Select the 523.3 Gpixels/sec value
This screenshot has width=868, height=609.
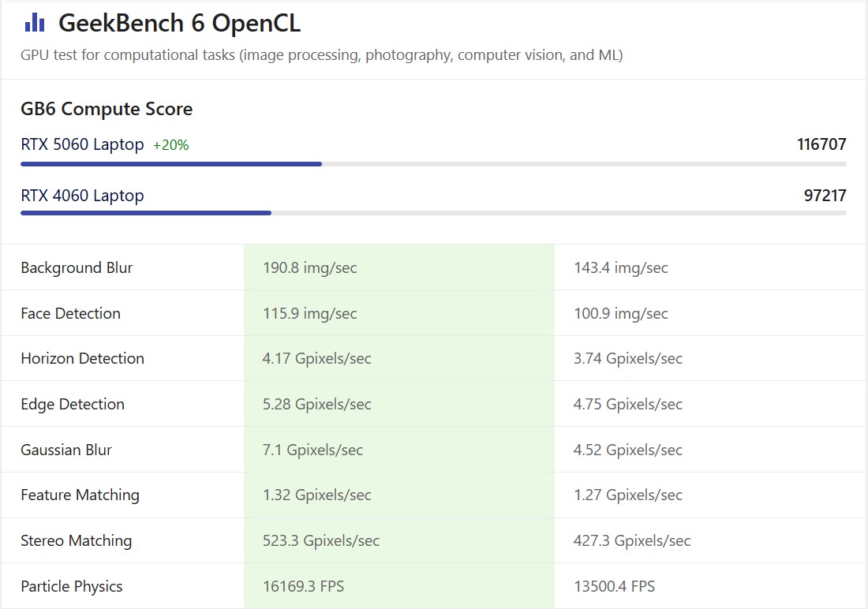[321, 541]
